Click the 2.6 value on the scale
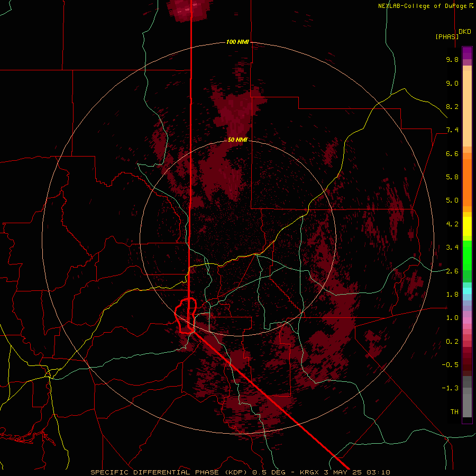 pos(452,271)
